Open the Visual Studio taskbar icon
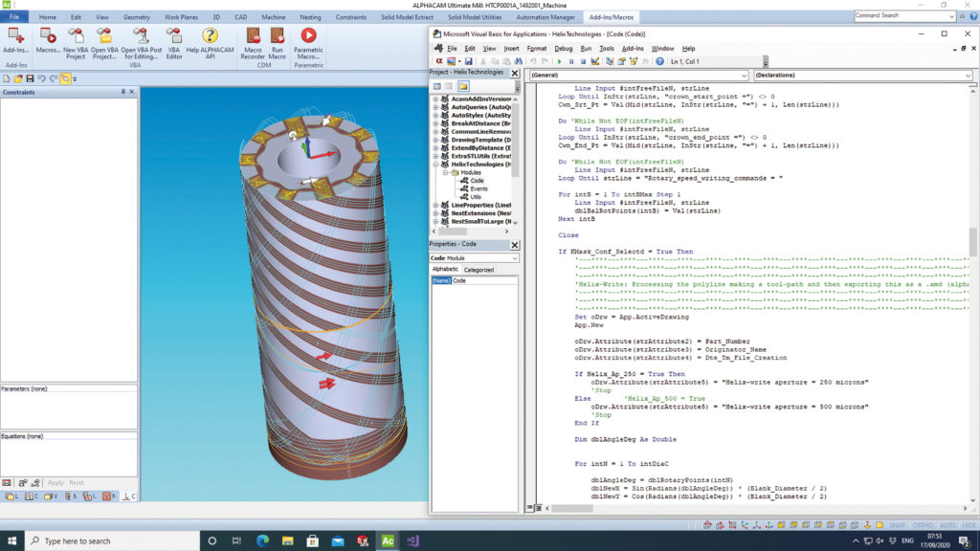The width and height of the screenshot is (980, 551). tap(412, 541)
